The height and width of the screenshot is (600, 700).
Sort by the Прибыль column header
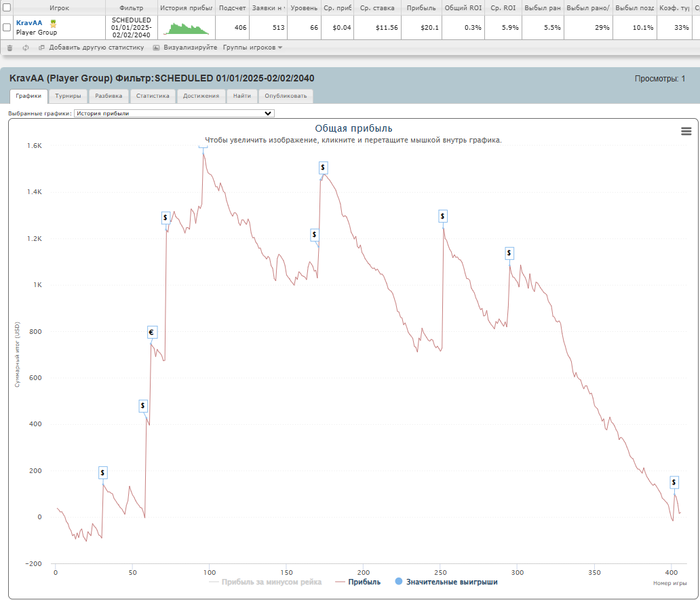tap(421, 8)
